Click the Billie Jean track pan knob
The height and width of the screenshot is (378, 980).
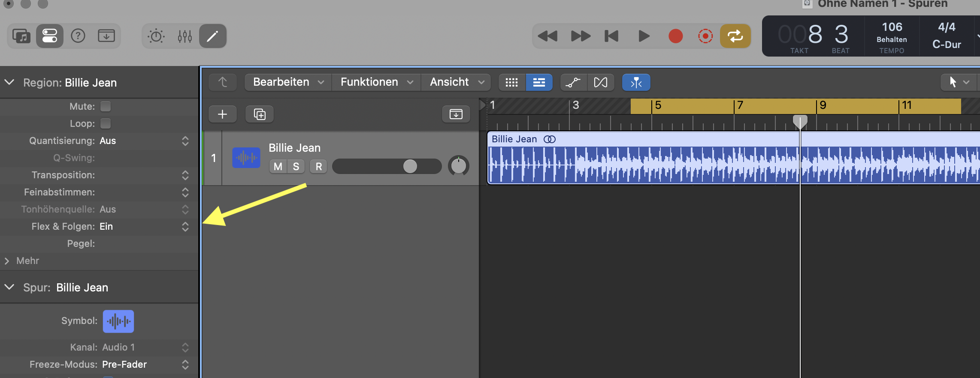458,166
